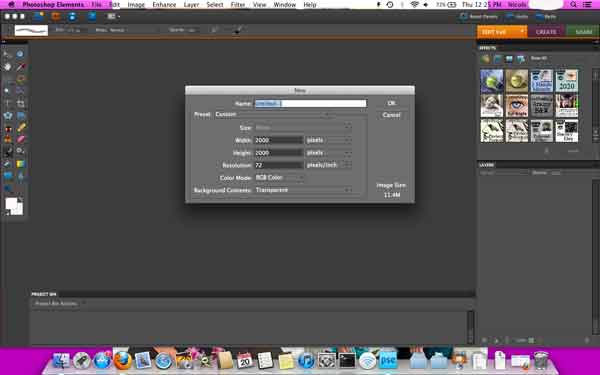
Task: Select the Quick Selection tool
Action: pyautogui.click(x=20, y=91)
